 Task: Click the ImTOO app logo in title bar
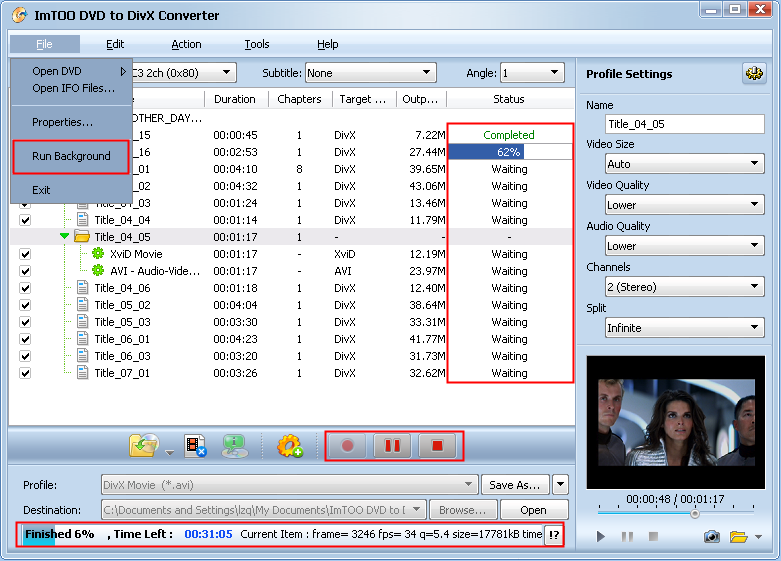click(20, 15)
